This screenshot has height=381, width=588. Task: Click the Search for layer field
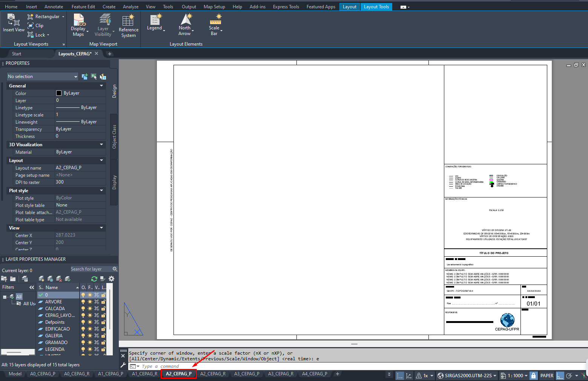click(91, 269)
